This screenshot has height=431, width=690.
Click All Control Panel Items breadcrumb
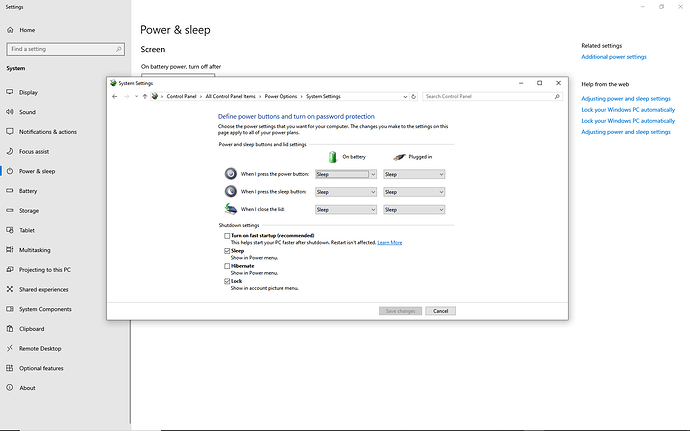coord(230,96)
